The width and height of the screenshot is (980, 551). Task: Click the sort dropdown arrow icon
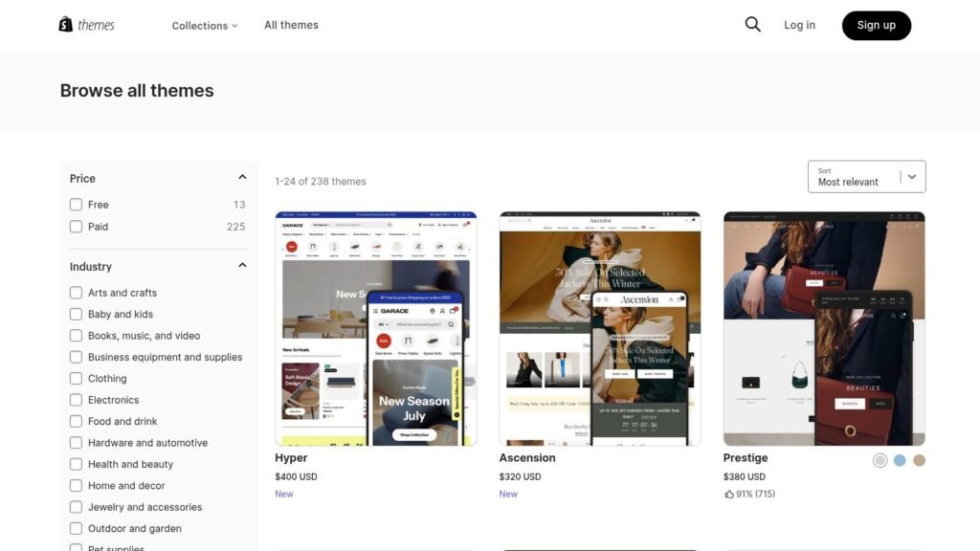tap(909, 176)
